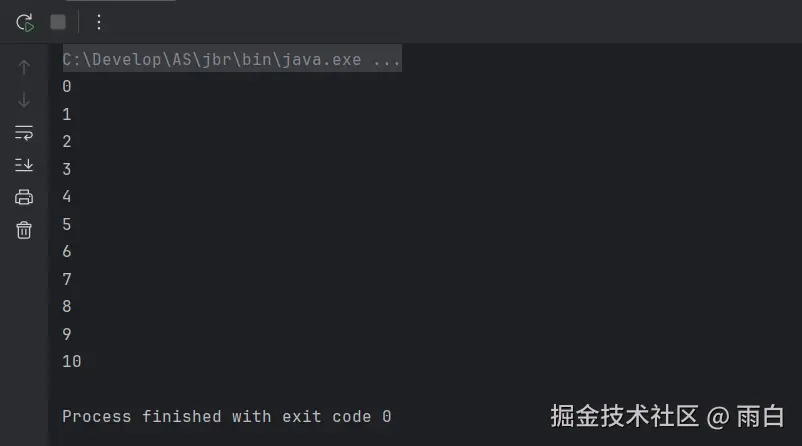Click output line showing 9
The width and height of the screenshot is (802, 446).
click(67, 335)
